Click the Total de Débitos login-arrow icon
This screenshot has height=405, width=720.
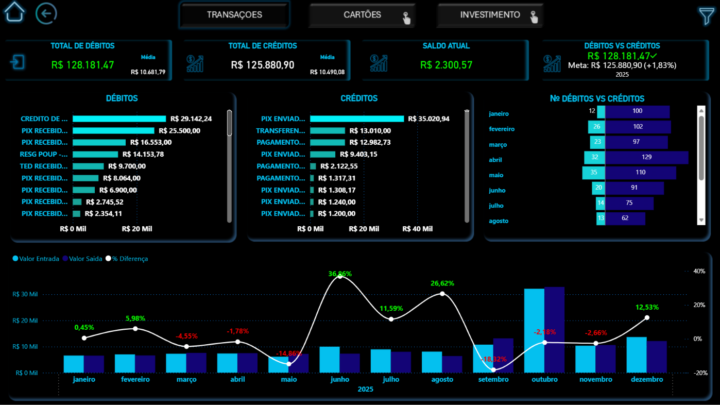click(17, 62)
